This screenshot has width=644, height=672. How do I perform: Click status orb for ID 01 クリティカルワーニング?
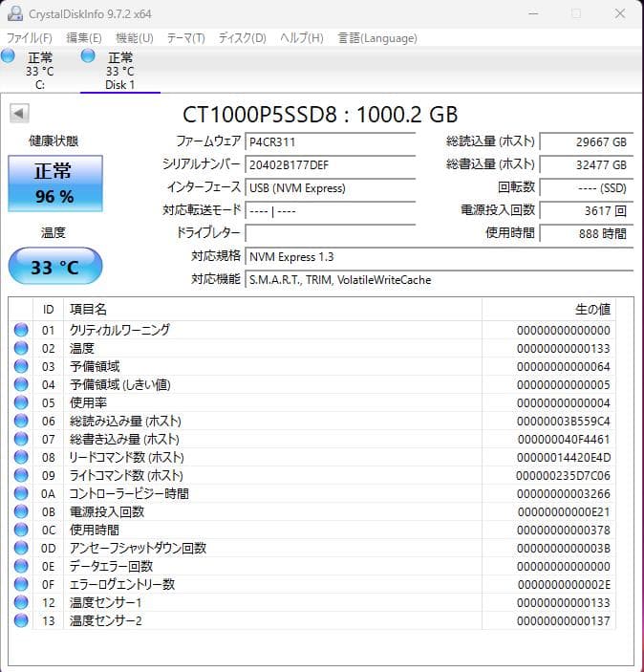pos(21,330)
